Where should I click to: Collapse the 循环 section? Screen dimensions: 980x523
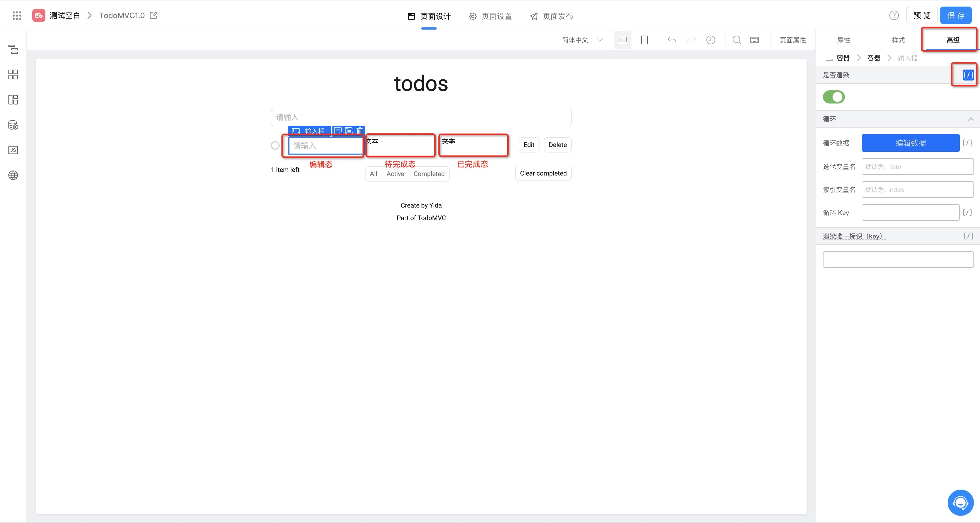click(x=970, y=119)
